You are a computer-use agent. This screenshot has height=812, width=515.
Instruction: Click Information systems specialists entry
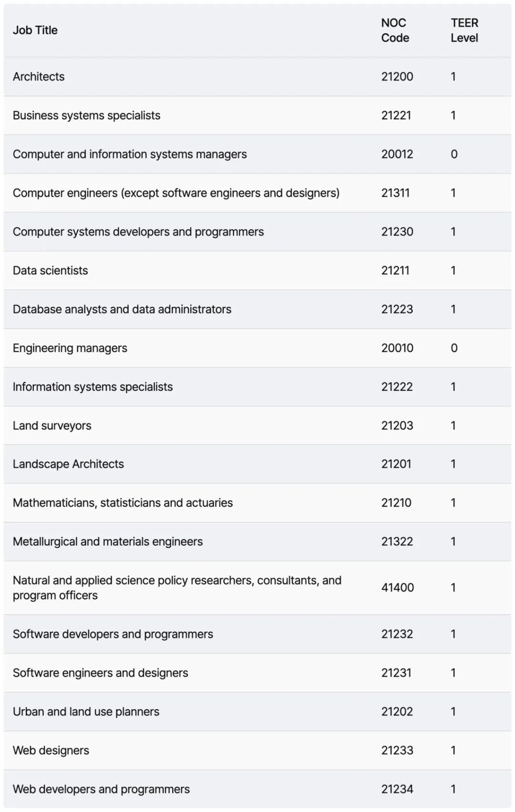(93, 387)
